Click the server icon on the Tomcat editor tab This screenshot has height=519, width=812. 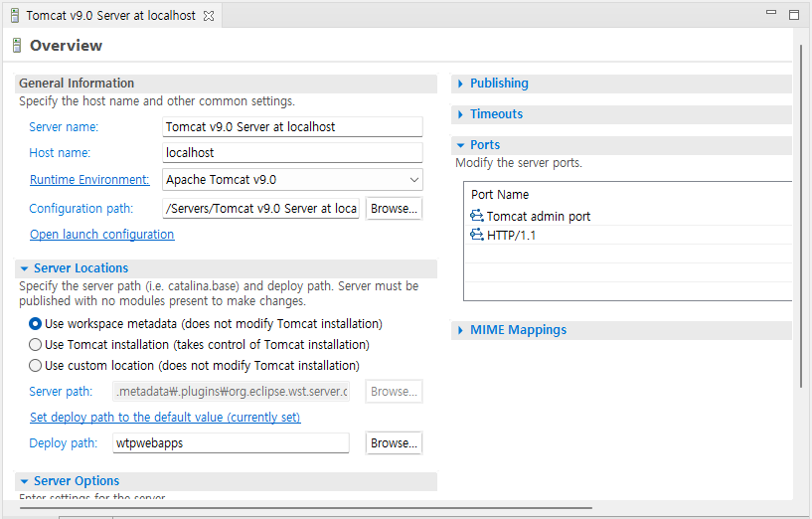coord(15,16)
